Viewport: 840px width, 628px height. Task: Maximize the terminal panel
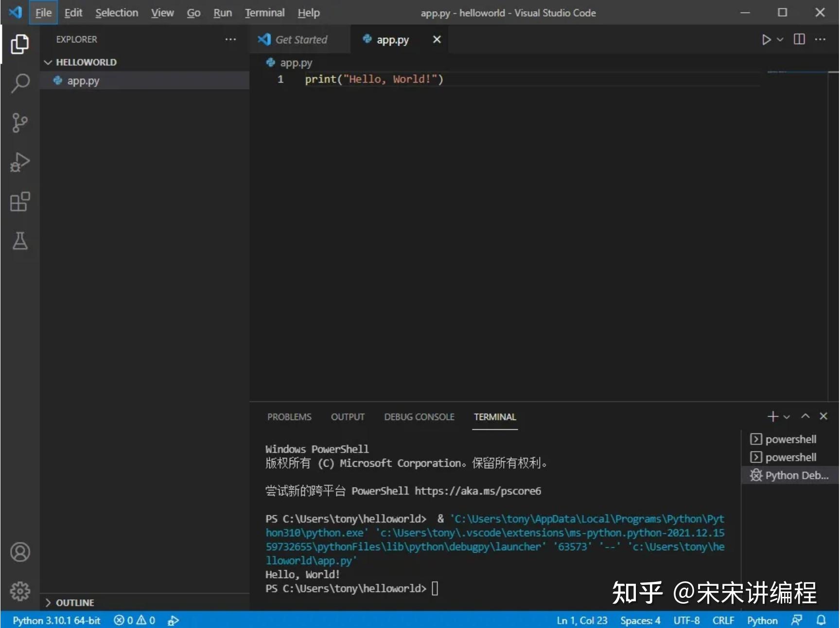(805, 417)
